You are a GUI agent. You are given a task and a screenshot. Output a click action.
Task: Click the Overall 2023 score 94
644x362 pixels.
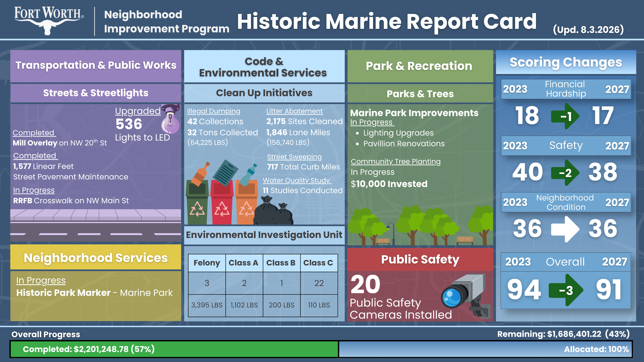pos(524,290)
